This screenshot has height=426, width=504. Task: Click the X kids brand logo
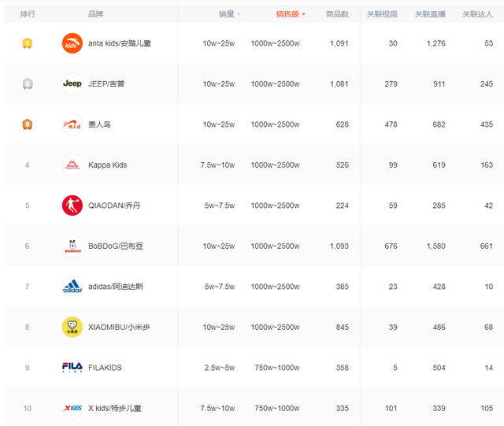click(72, 408)
